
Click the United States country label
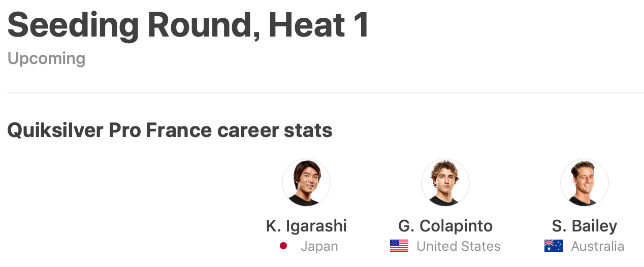459,247
